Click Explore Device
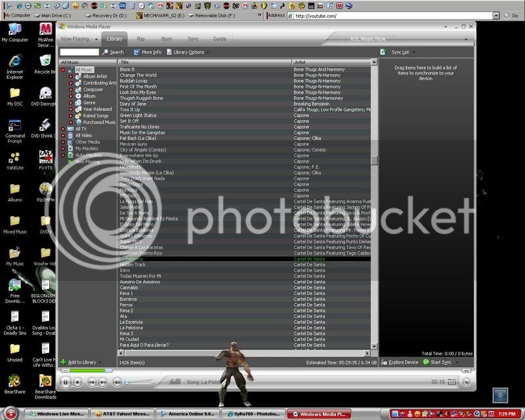The height and width of the screenshot is (420, 525). click(400, 362)
